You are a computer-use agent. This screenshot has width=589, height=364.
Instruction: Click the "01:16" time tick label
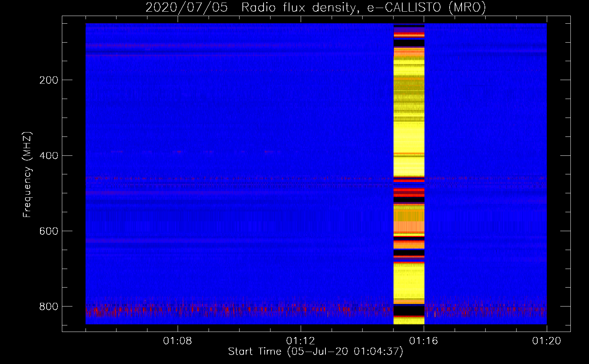click(x=424, y=341)
